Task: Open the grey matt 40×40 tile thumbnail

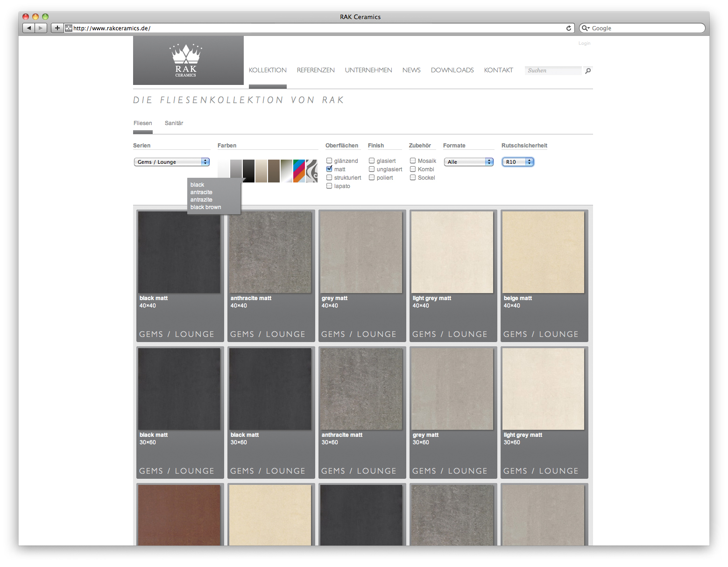Action: [x=361, y=252]
